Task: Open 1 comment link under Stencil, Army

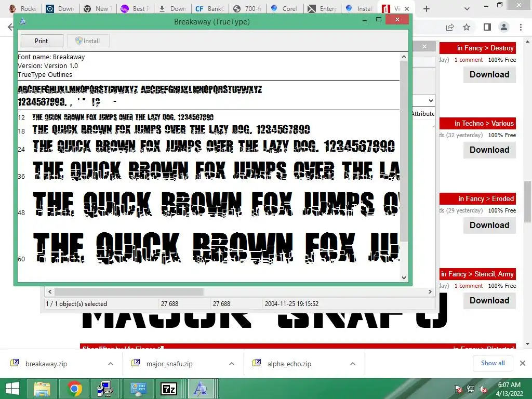Action: click(469, 286)
